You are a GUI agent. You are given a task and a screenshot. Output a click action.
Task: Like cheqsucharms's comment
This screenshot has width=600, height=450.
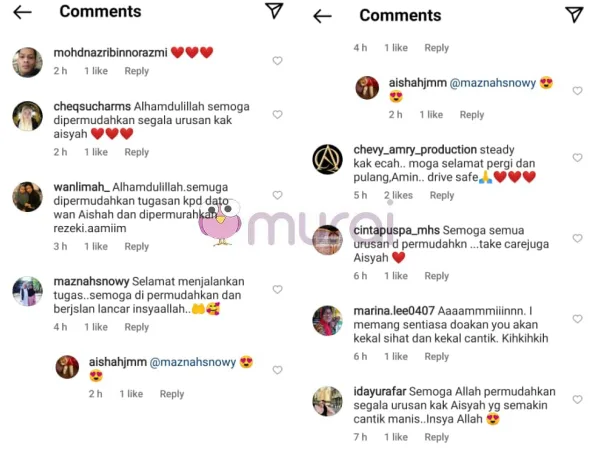pos(277,114)
